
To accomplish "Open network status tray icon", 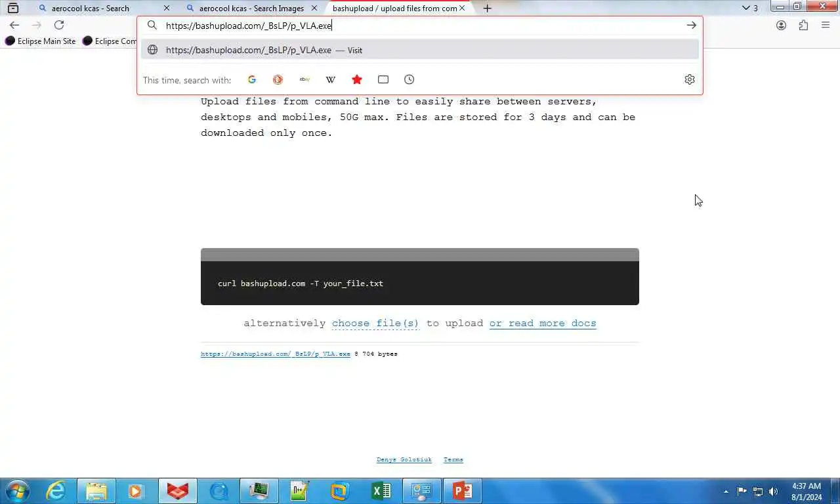I will [x=758, y=491].
